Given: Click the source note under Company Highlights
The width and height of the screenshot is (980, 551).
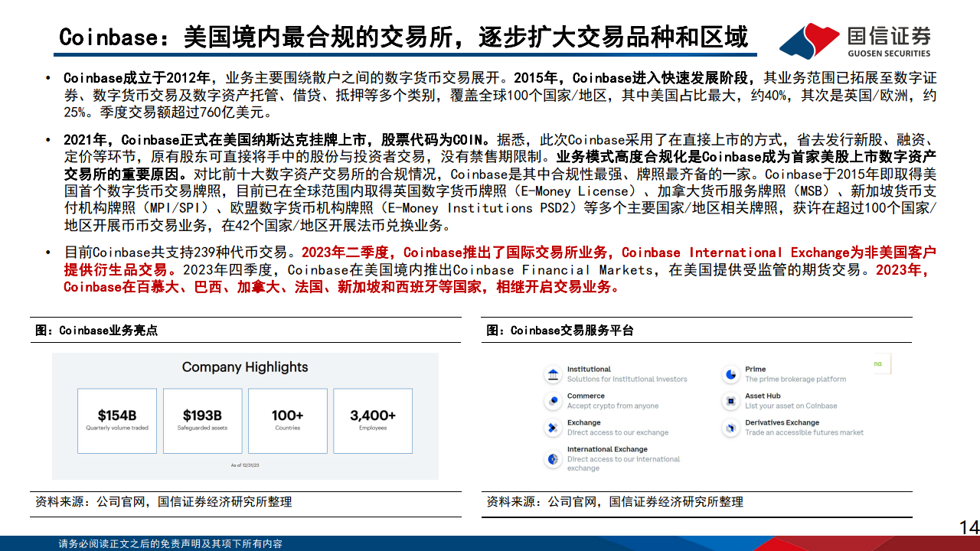Looking at the screenshot, I should [163, 502].
